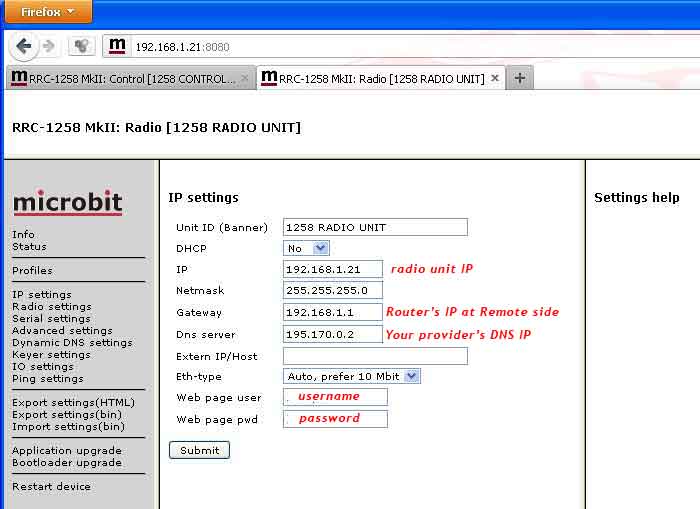Open the site identity icon beside forward arrow

pyautogui.click(x=81, y=46)
